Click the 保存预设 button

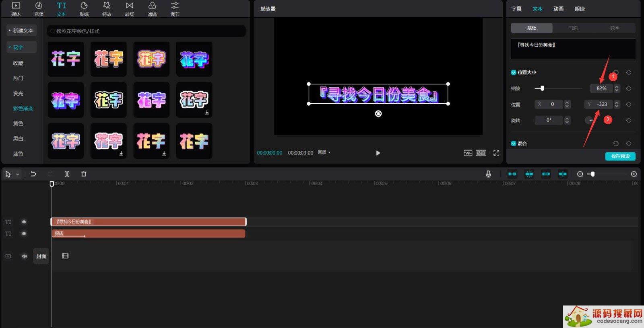coord(620,156)
